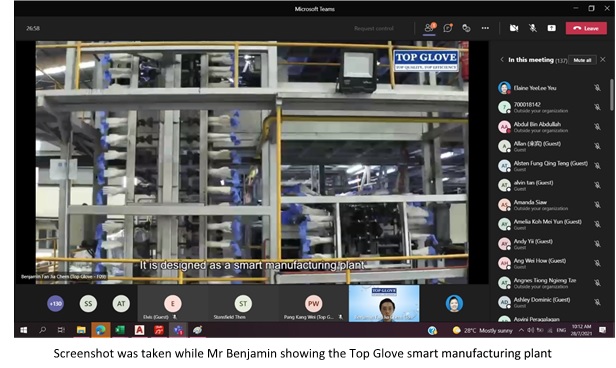Click muted mic icon beside alvin tan
This screenshot has height=368, width=616.
(x=597, y=185)
